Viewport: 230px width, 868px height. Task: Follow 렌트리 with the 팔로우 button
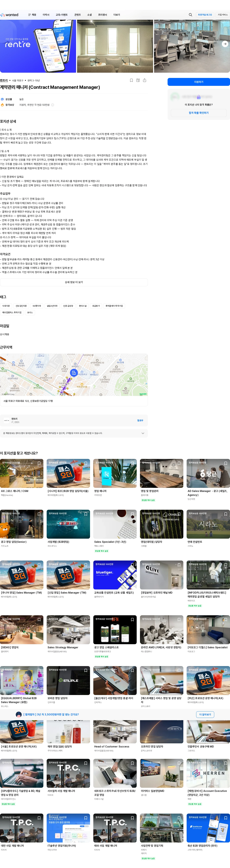click(x=140, y=421)
